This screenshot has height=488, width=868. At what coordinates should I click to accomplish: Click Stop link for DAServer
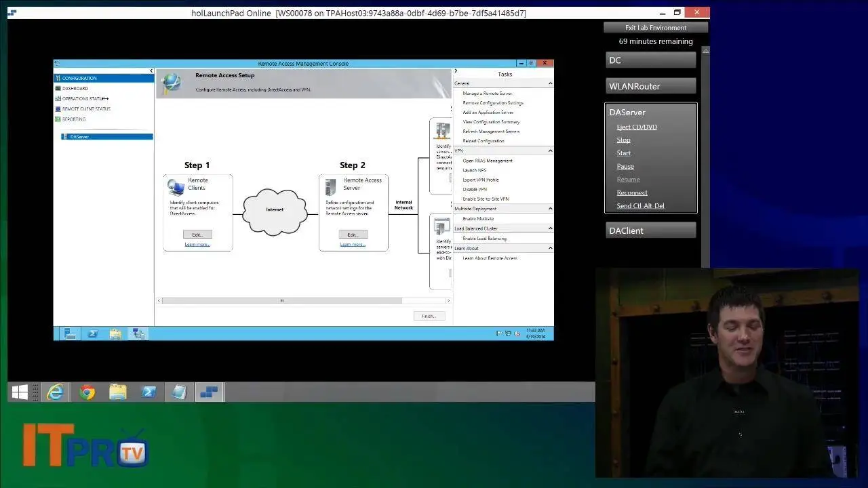[623, 140]
